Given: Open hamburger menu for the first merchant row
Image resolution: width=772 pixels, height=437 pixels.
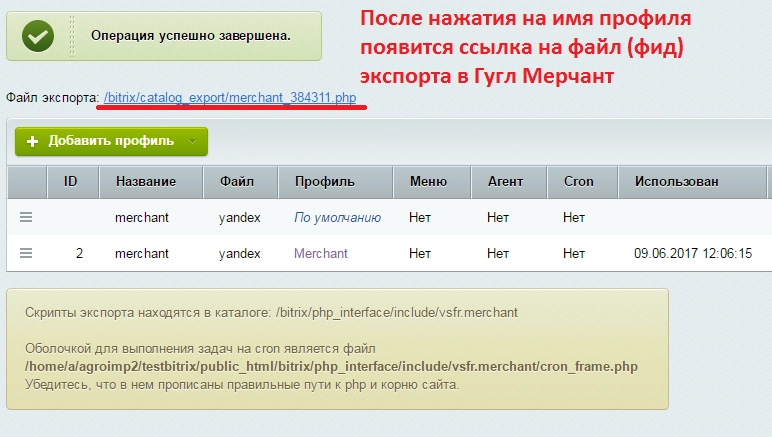Looking at the screenshot, I should pyautogui.click(x=26, y=217).
